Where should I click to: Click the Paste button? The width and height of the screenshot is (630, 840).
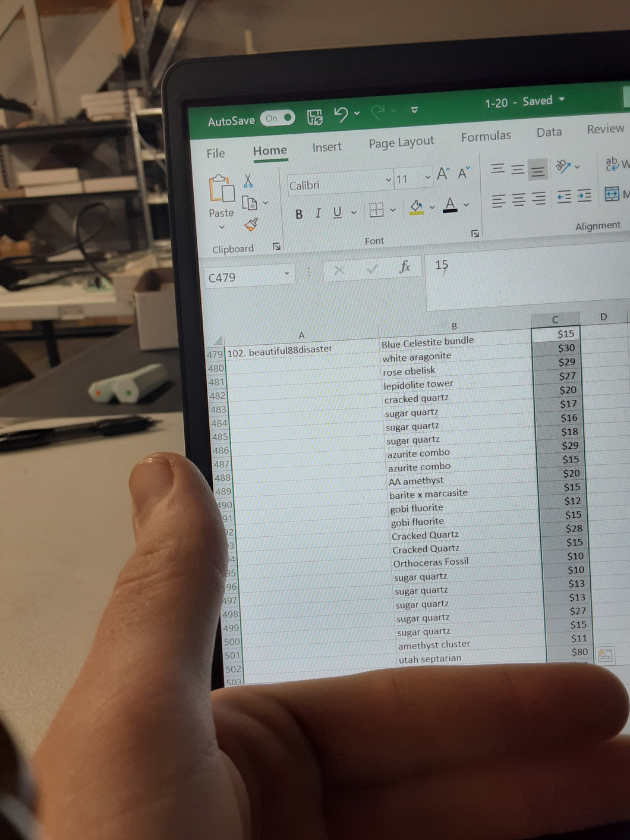[221, 197]
